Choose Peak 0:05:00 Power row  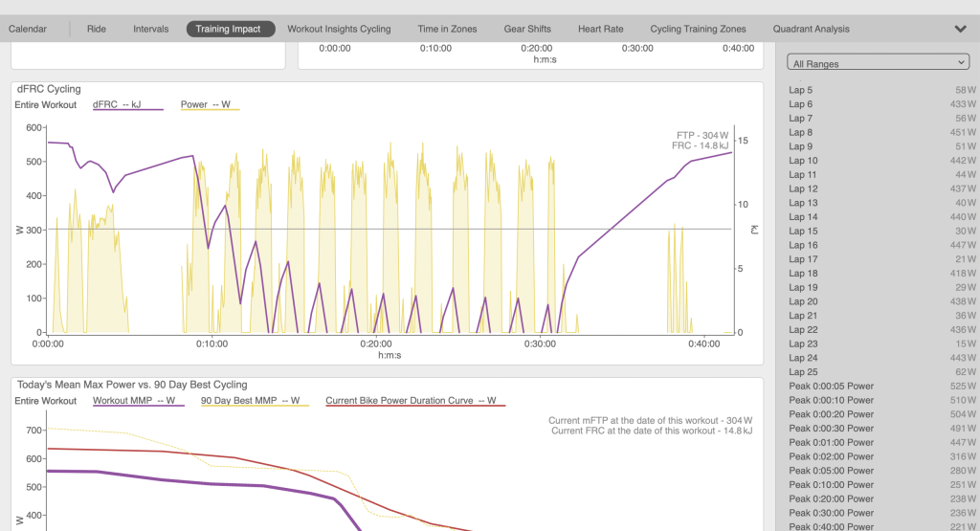coord(881,471)
